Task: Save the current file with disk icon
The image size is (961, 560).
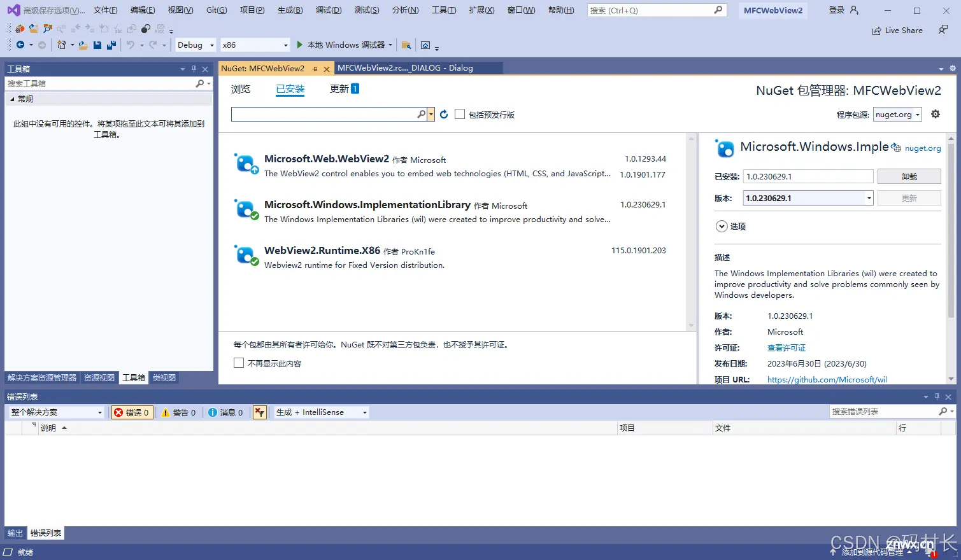Action: coord(97,45)
